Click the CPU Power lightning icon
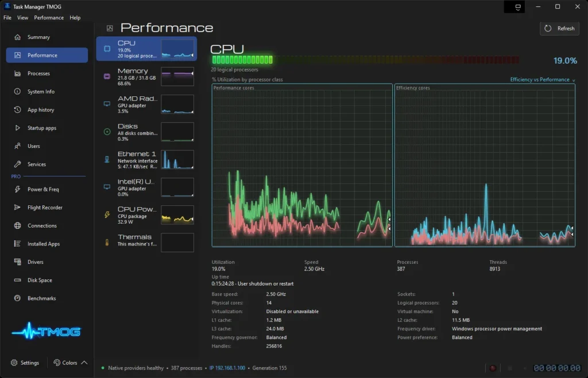588x378 pixels. [107, 215]
